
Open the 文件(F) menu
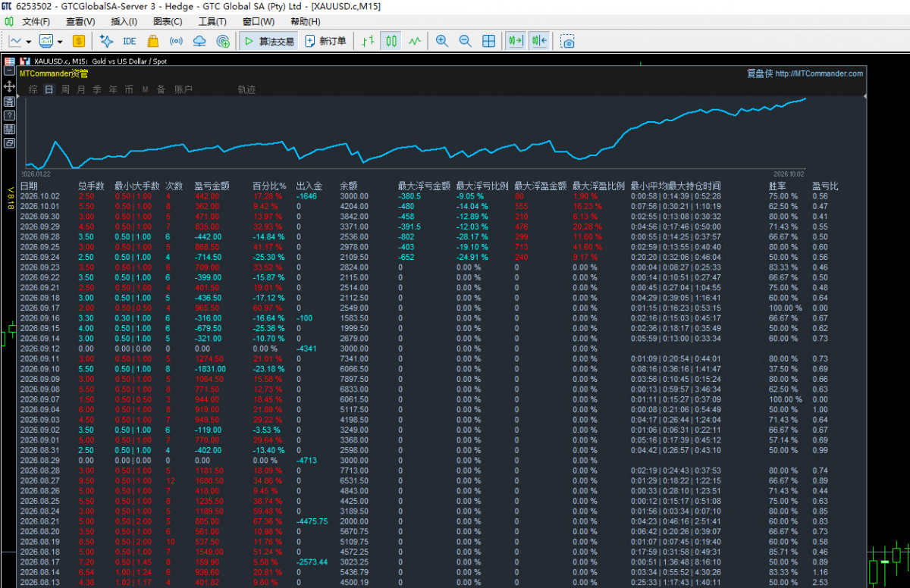[36, 21]
